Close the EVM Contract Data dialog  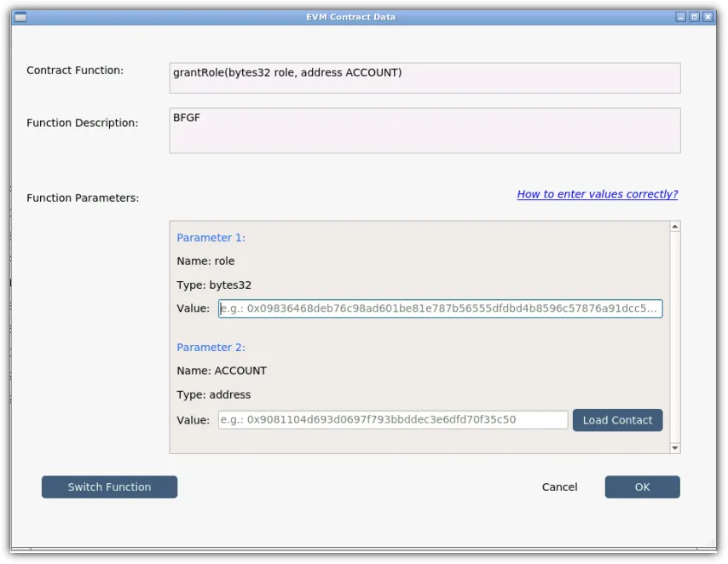coord(708,17)
